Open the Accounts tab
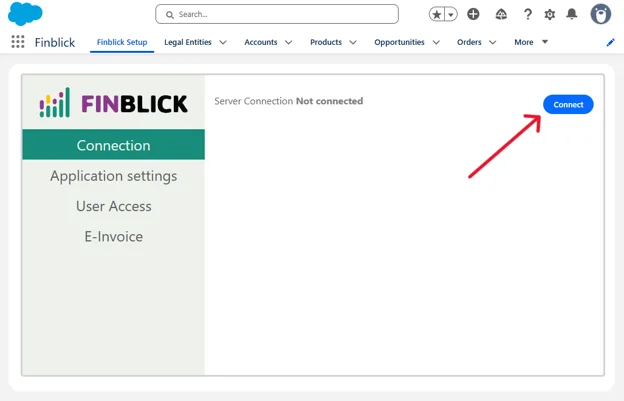This screenshot has height=401, width=624. [x=261, y=42]
